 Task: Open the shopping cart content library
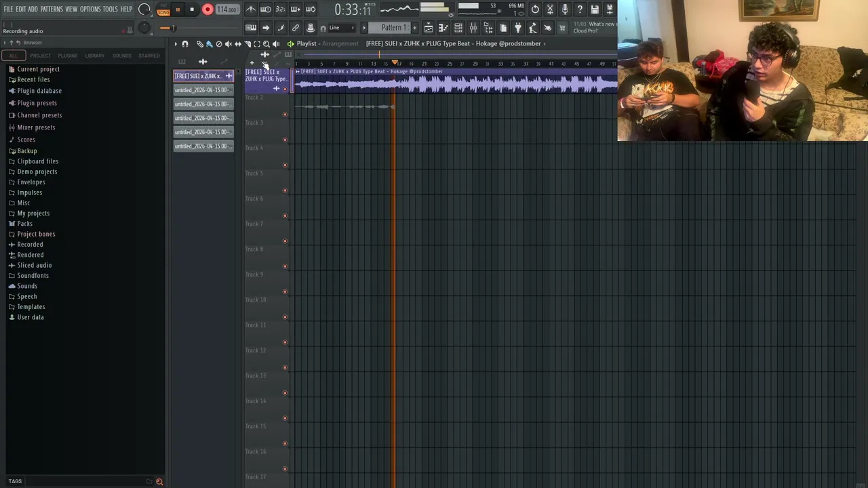(562, 28)
